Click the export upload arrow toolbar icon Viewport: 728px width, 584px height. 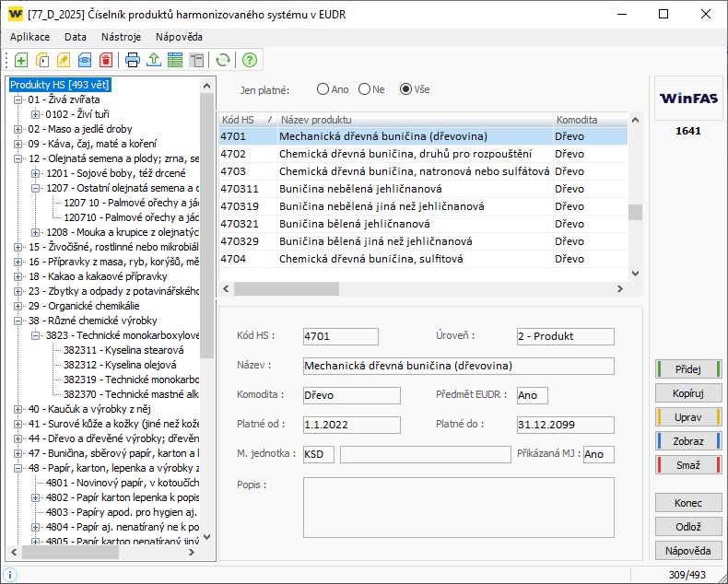point(153,60)
